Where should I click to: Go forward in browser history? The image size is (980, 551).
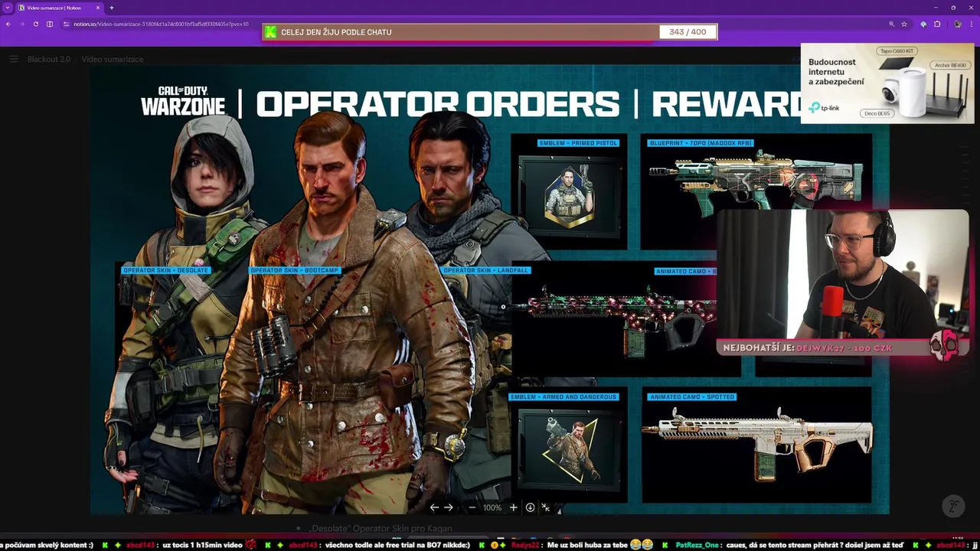[x=21, y=24]
